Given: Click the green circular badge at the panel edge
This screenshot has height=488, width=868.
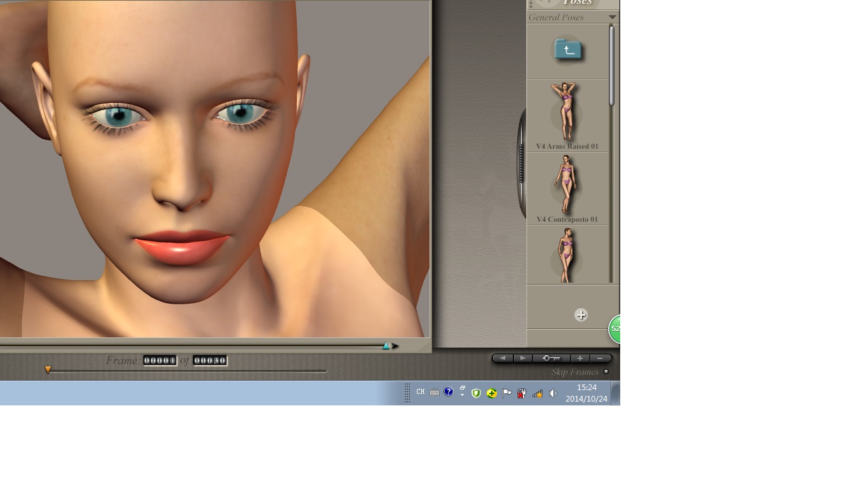Looking at the screenshot, I should click(614, 329).
